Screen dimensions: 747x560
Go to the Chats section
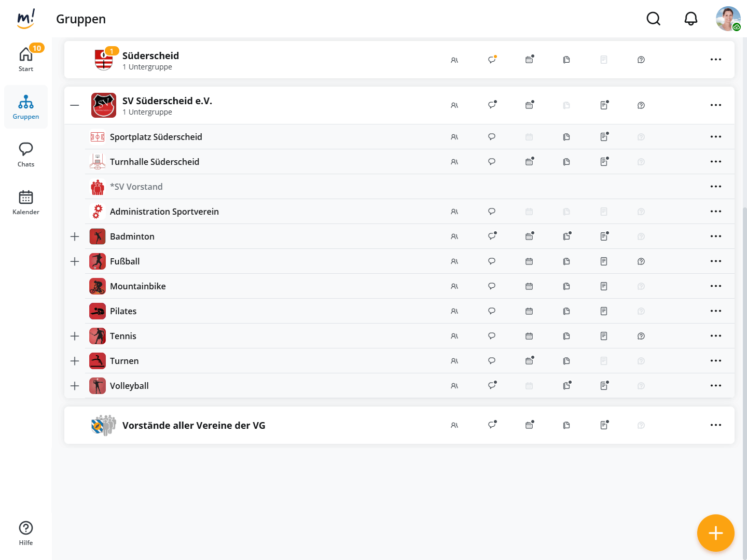pos(26,155)
